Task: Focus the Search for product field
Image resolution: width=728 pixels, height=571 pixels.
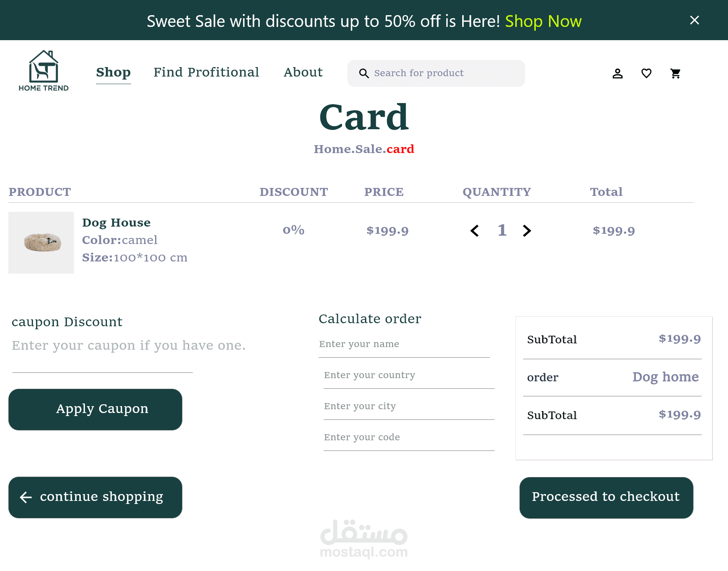Action: [x=444, y=73]
